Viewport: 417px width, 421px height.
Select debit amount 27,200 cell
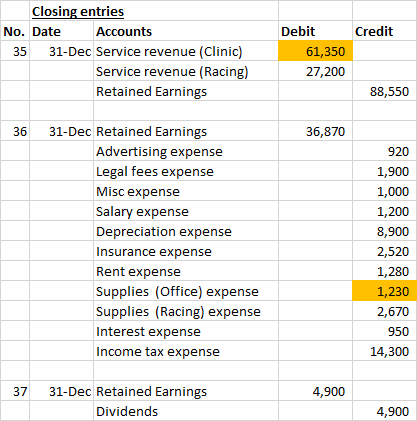pos(315,71)
